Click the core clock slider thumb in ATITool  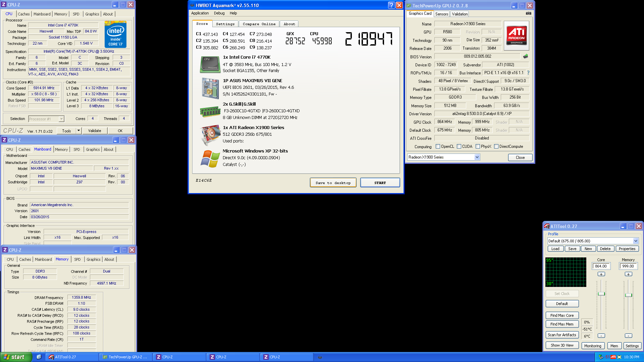coord(601,294)
